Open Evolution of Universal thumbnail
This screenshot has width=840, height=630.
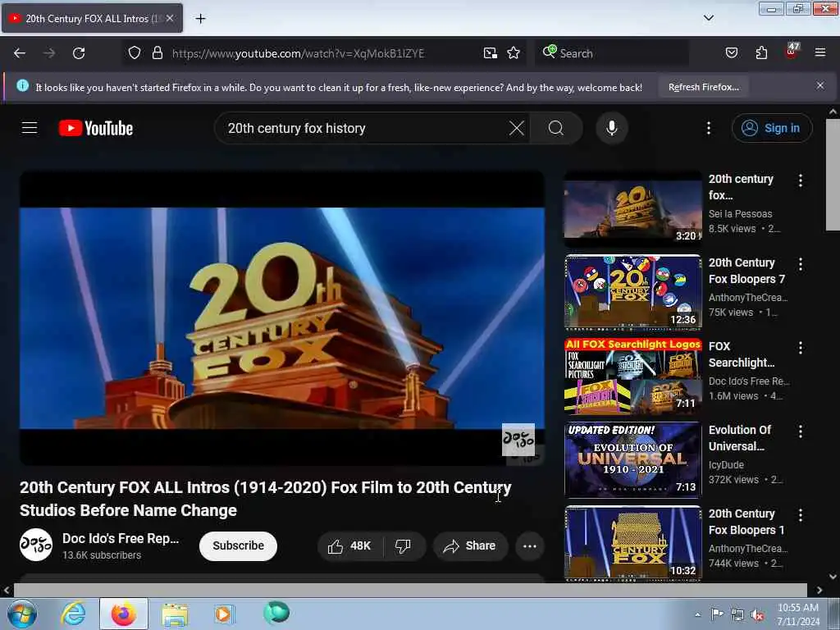[x=633, y=459]
